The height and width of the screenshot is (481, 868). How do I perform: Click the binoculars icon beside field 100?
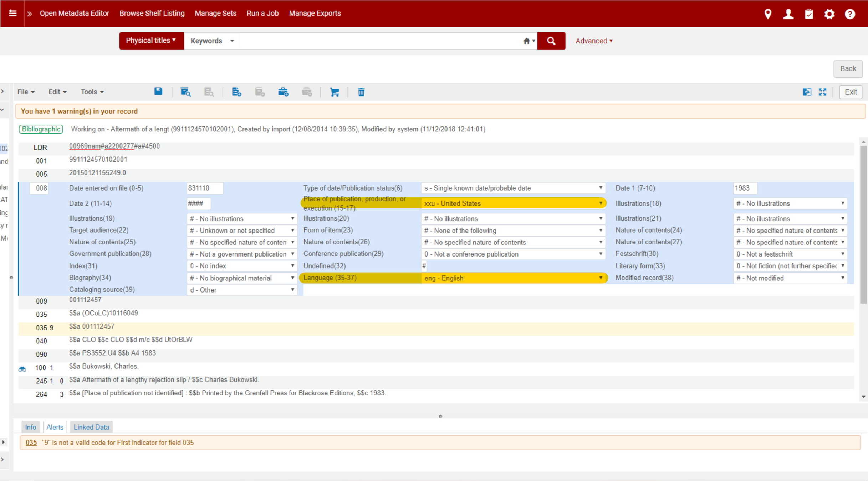tap(22, 369)
